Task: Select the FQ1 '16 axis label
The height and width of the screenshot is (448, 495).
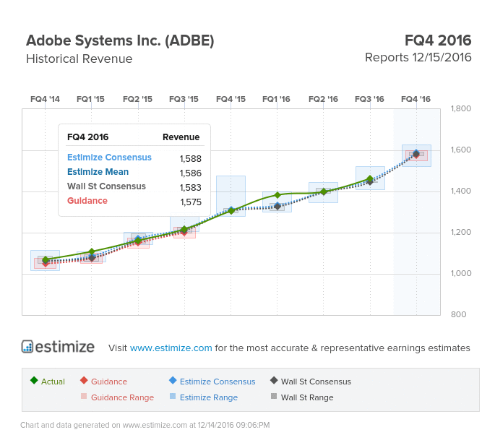Action: point(276,99)
